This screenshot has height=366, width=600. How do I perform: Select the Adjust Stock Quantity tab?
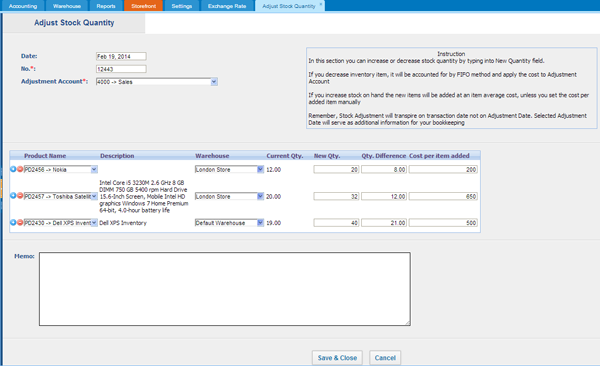point(289,6)
